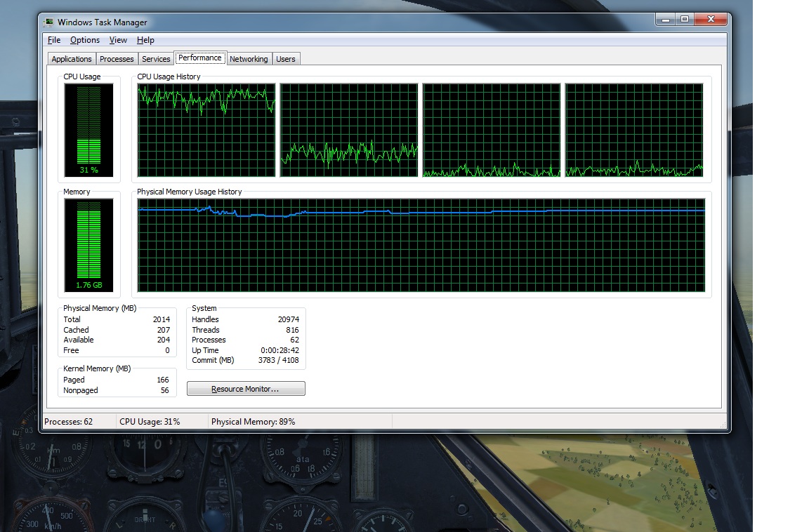Switch to the Processes tab

coord(117,59)
